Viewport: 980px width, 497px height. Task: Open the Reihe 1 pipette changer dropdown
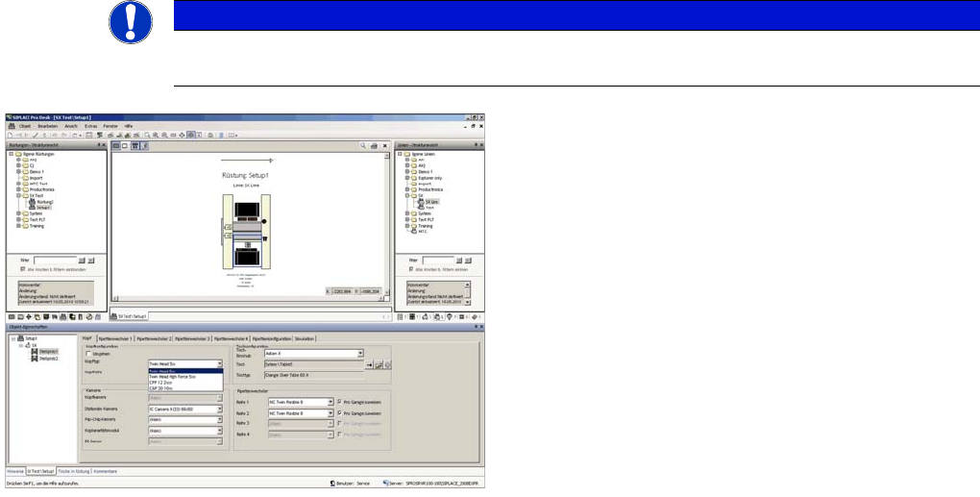[x=330, y=401]
